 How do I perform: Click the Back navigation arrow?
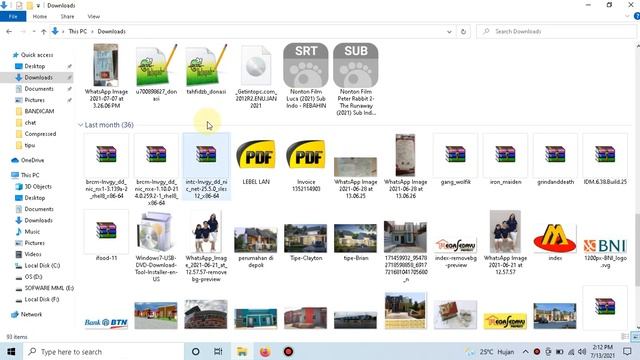point(9,31)
